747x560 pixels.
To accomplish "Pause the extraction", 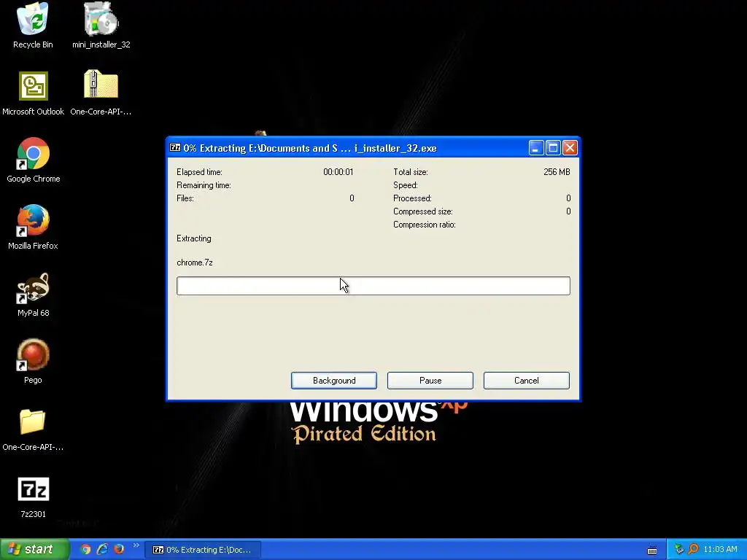I will tap(430, 381).
